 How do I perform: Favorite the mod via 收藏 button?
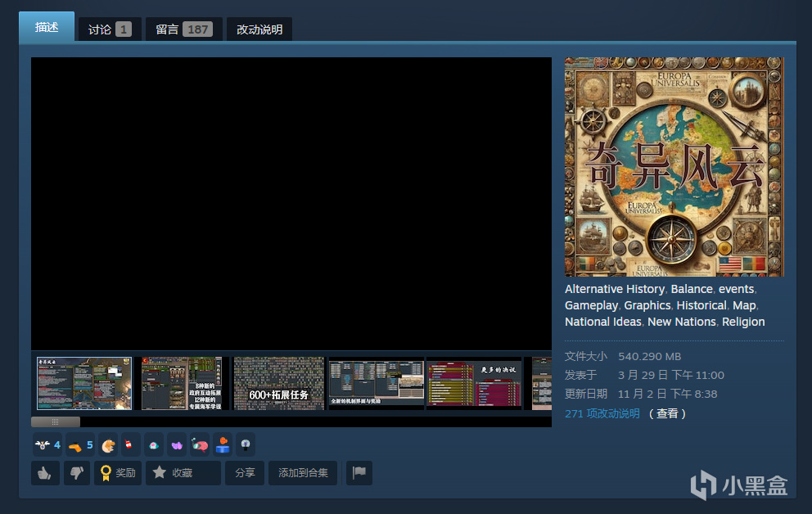(183, 472)
